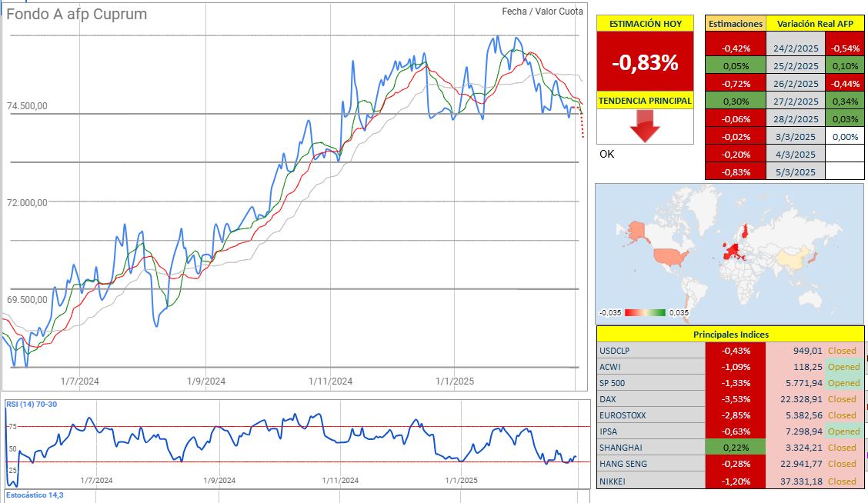This screenshot has width=868, height=503.
Task: Select the HANG SENG index row label
Action: (x=650, y=464)
